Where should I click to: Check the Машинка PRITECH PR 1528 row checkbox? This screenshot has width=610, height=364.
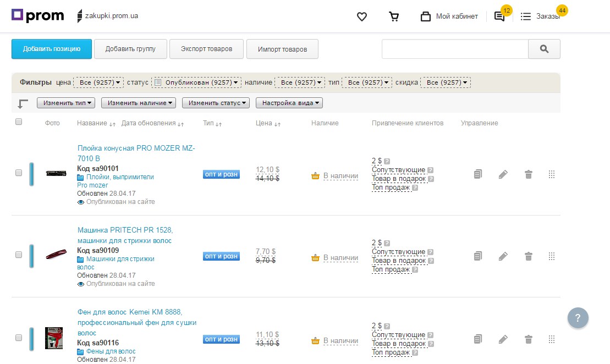[x=19, y=255]
